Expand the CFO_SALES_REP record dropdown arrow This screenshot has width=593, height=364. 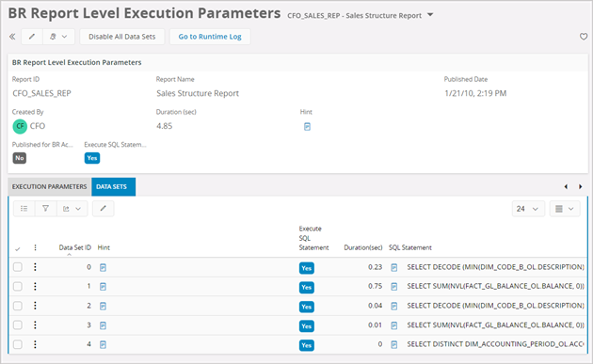[x=430, y=15]
